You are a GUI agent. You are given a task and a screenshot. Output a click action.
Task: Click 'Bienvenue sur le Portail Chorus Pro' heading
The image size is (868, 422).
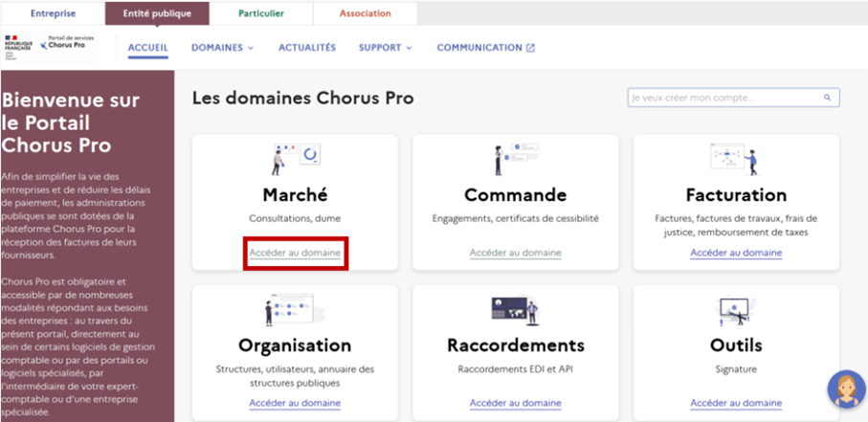pyautogui.click(x=71, y=122)
